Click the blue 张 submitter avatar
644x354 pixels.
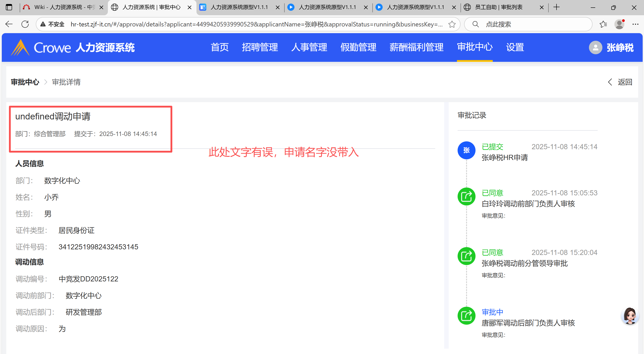point(466,150)
